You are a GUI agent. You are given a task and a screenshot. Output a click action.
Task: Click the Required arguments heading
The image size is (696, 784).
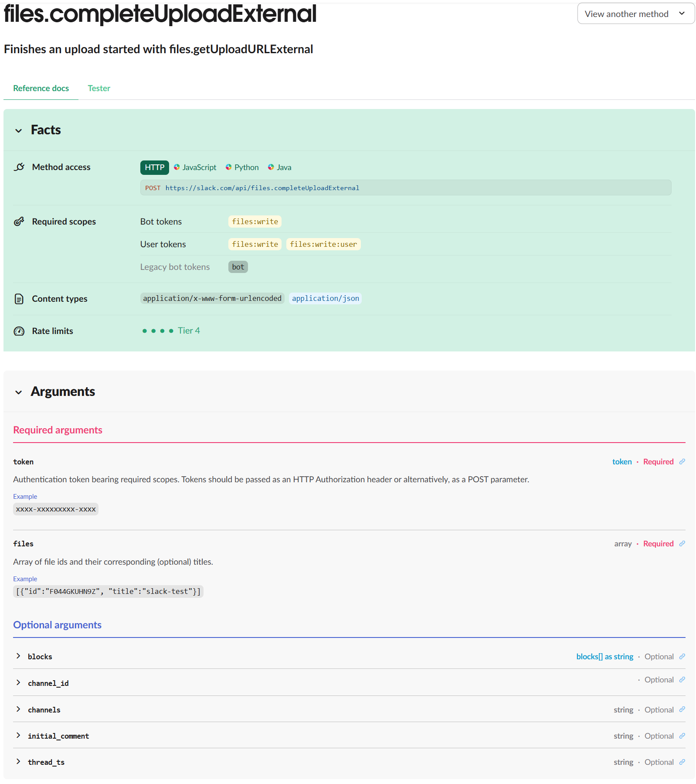coord(58,430)
